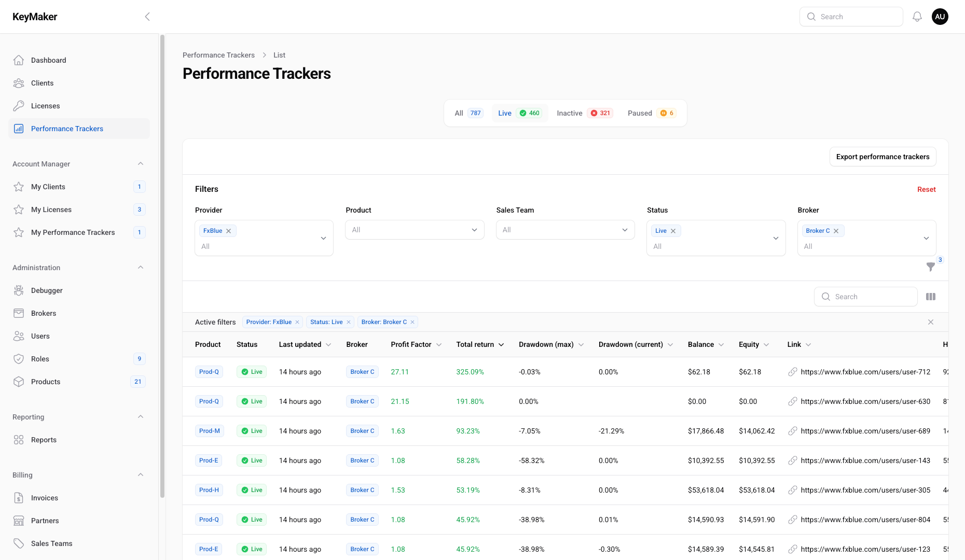Sort by the Equity column
The width and height of the screenshot is (965, 560).
[x=754, y=344]
